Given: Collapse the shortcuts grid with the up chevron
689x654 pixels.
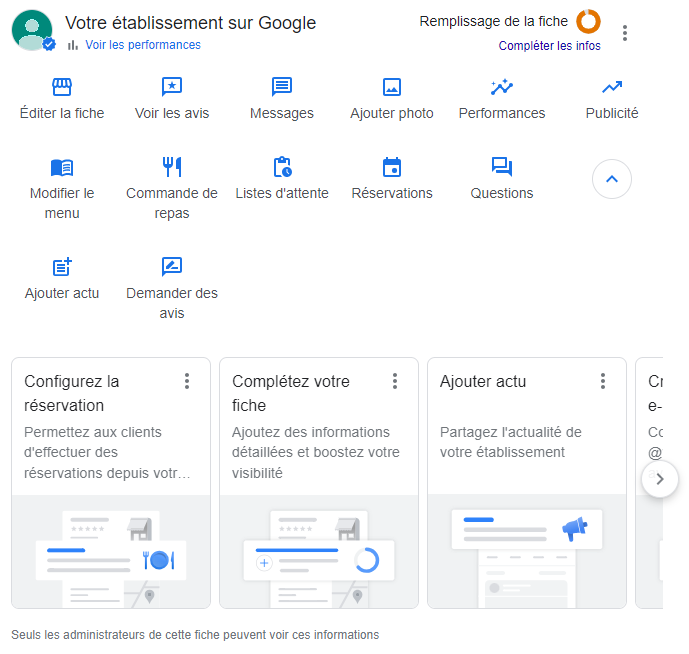Looking at the screenshot, I should [612, 179].
